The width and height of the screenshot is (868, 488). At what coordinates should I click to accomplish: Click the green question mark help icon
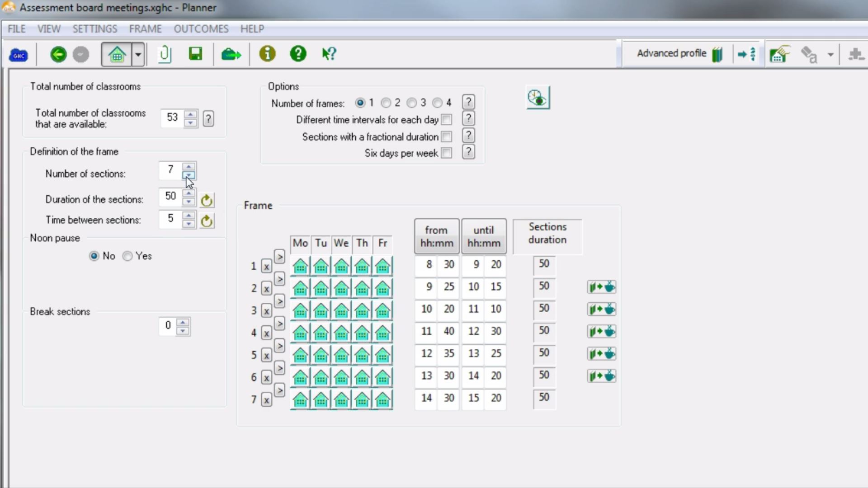point(298,54)
